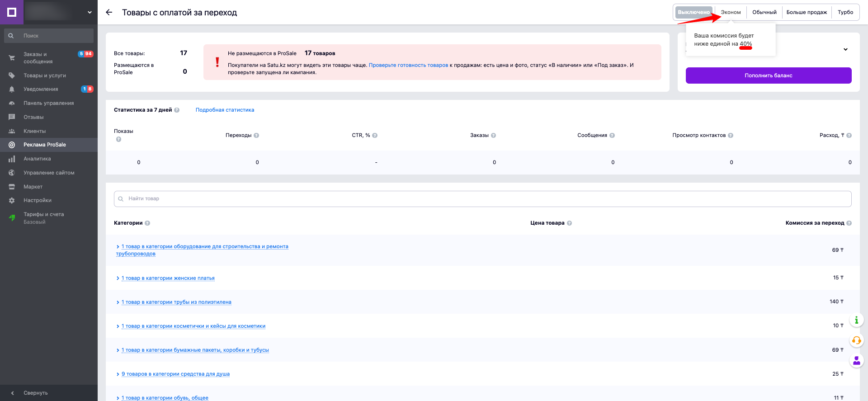The height and width of the screenshot is (401, 868).
Task: Open Настройки gear icon
Action: 12,200
